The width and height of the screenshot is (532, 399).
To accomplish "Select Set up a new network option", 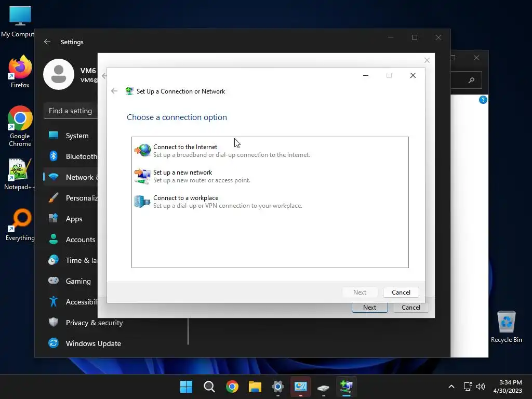I will point(270,176).
